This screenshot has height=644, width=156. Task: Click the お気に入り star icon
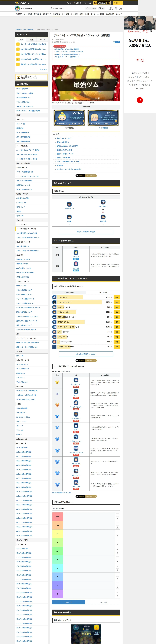pyautogui.click(x=111, y=8)
